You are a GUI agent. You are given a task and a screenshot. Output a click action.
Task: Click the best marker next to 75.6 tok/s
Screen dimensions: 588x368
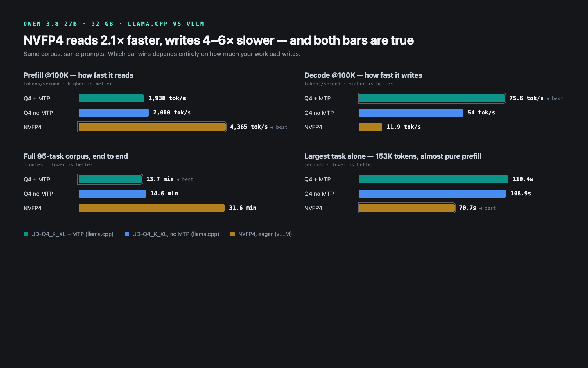coord(555,99)
